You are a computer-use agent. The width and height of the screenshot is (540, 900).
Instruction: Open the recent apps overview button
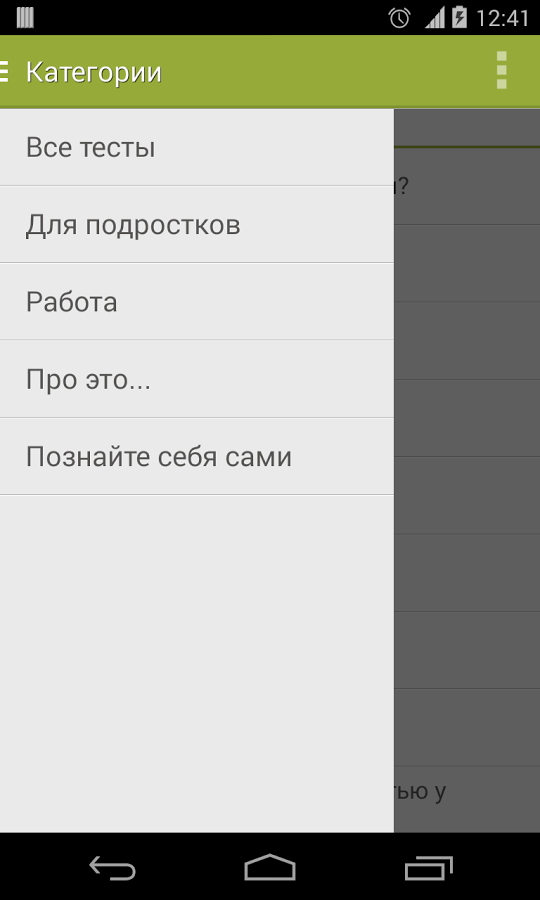(x=428, y=867)
